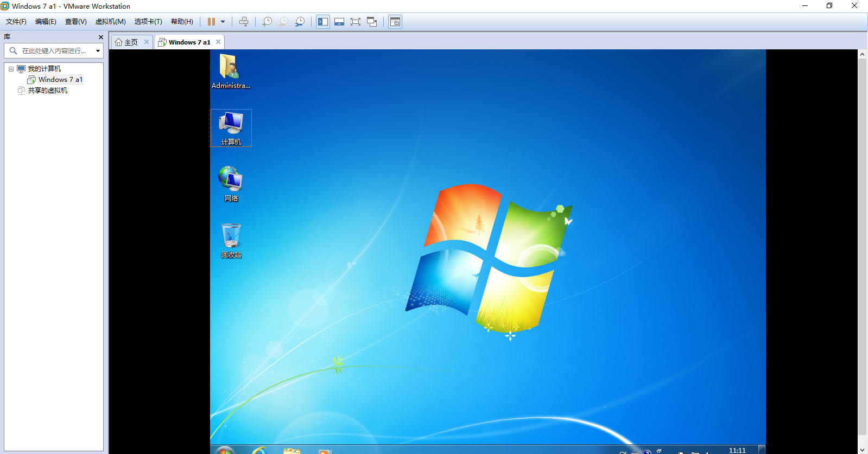Image resolution: width=868 pixels, height=454 pixels.
Task: Select 我的计算机 in the library tree
Action: click(45, 69)
